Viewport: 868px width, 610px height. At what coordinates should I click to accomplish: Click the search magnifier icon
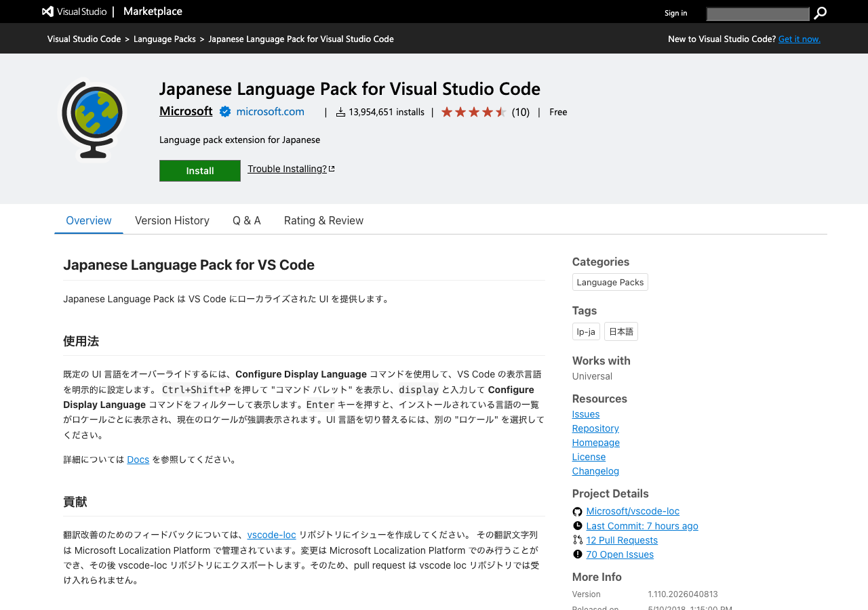[x=820, y=14]
